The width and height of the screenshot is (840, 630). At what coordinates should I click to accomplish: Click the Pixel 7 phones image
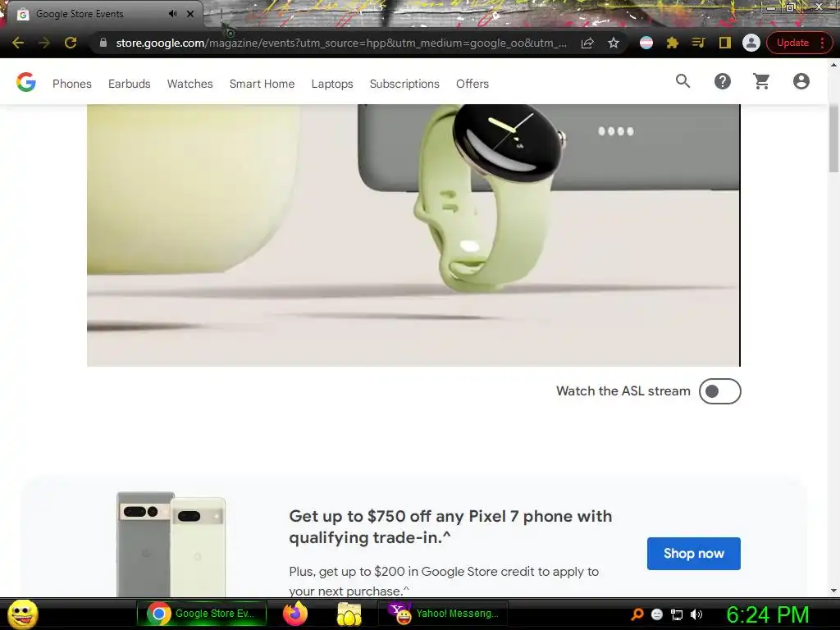coord(171,544)
